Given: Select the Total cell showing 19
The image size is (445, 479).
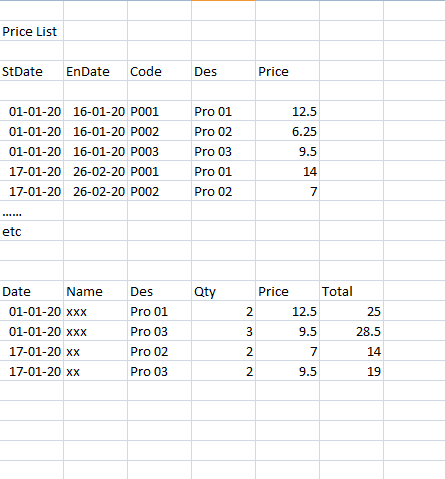Looking at the screenshot, I should coord(351,371).
